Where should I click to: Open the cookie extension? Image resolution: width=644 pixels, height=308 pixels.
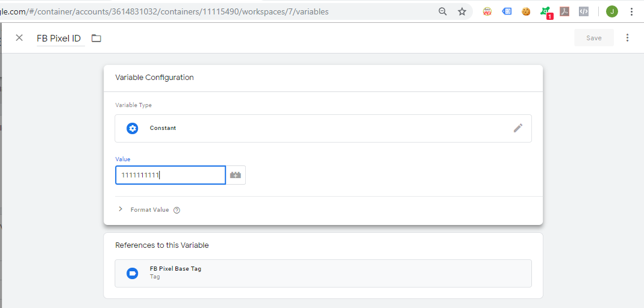coord(526,11)
